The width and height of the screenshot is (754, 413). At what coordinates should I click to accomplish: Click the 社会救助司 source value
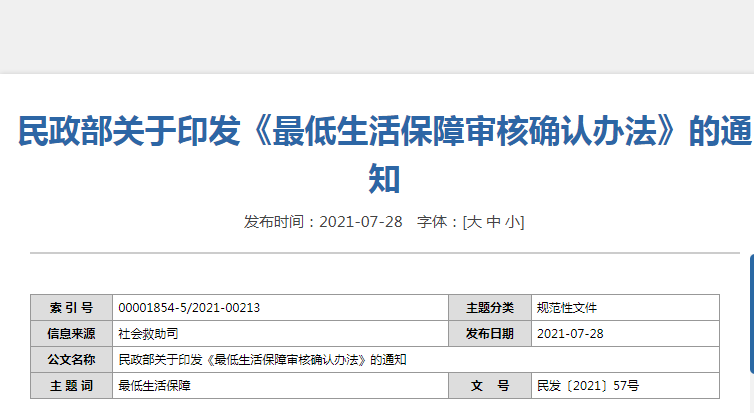tap(148, 334)
